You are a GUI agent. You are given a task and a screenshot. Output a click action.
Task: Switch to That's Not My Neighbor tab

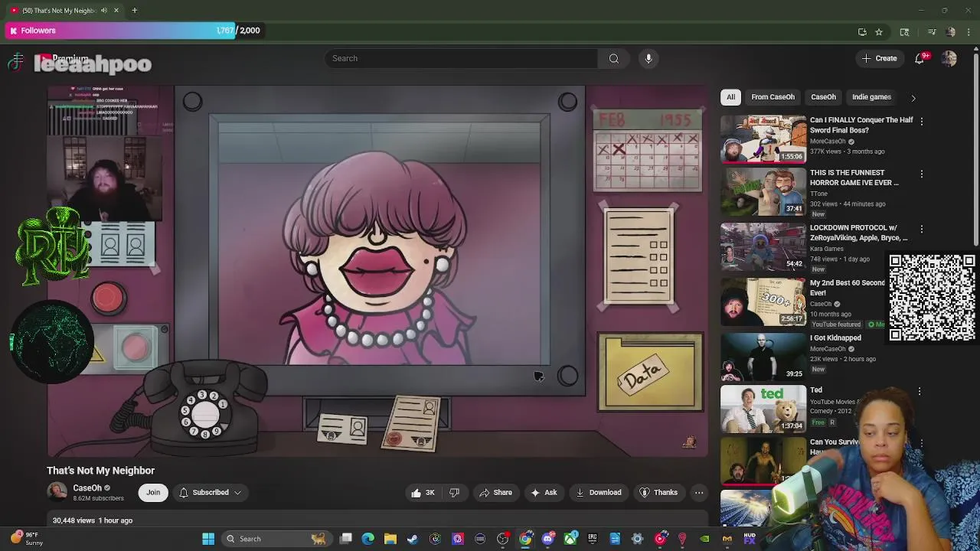pyautogui.click(x=64, y=10)
